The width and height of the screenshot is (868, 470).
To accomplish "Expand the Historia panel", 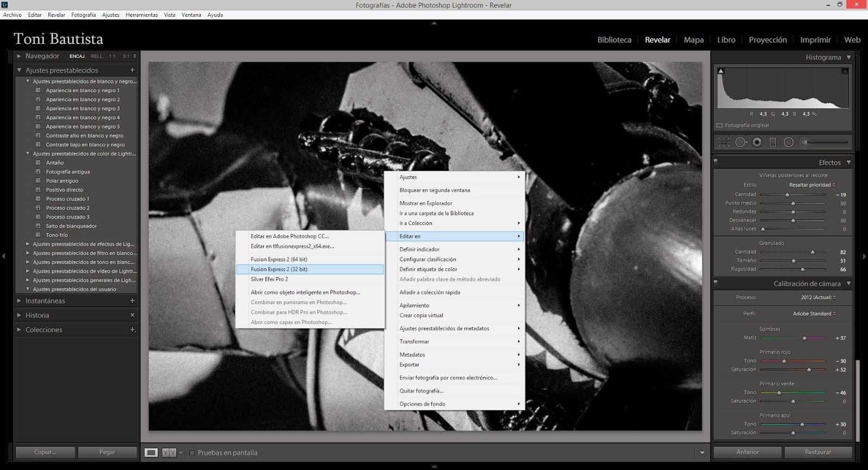I will point(19,315).
